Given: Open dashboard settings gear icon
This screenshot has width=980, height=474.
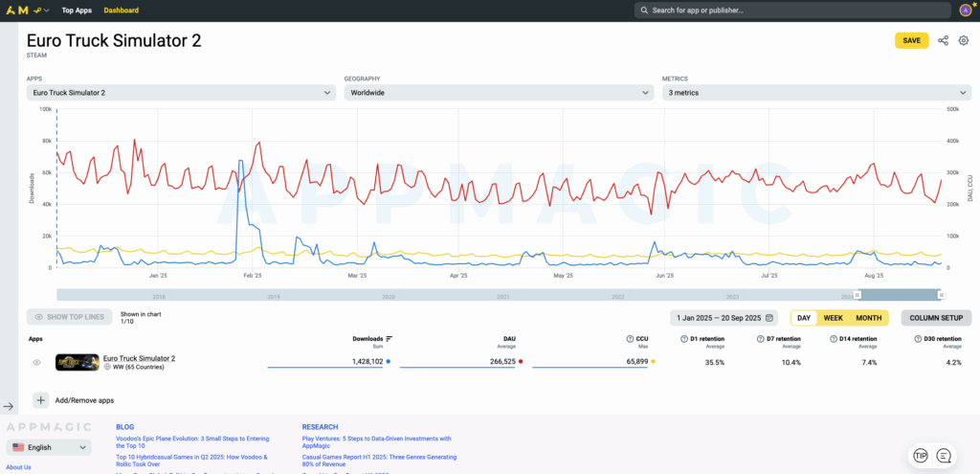Looking at the screenshot, I should click(964, 40).
